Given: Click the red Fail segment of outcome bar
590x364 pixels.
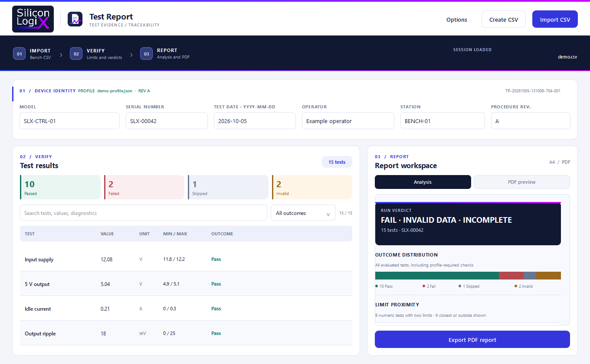Looking at the screenshot, I should click(x=511, y=276).
